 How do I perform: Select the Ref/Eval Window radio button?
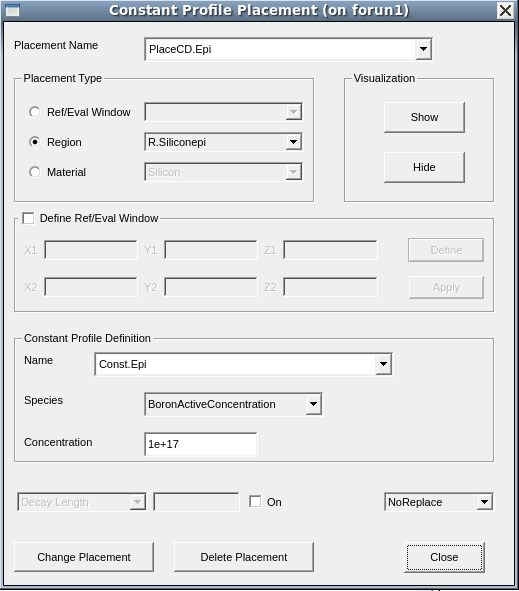click(34, 112)
